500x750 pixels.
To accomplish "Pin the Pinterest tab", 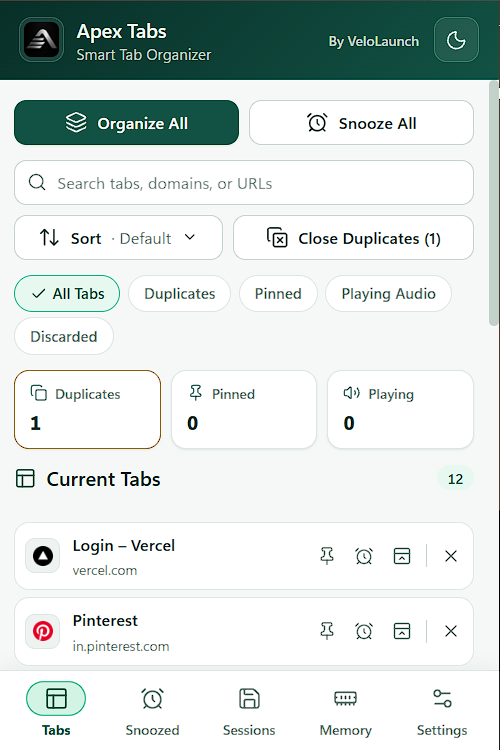I will [x=327, y=631].
